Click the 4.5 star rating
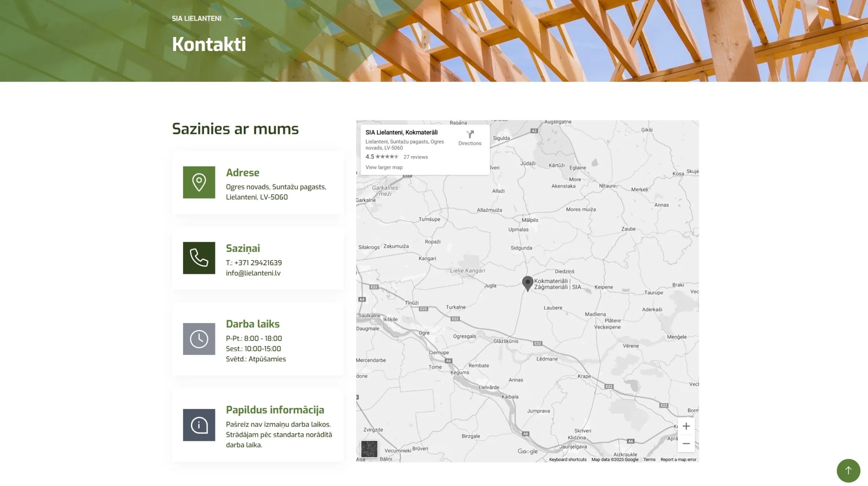The height and width of the screenshot is (486, 868). pos(382,157)
